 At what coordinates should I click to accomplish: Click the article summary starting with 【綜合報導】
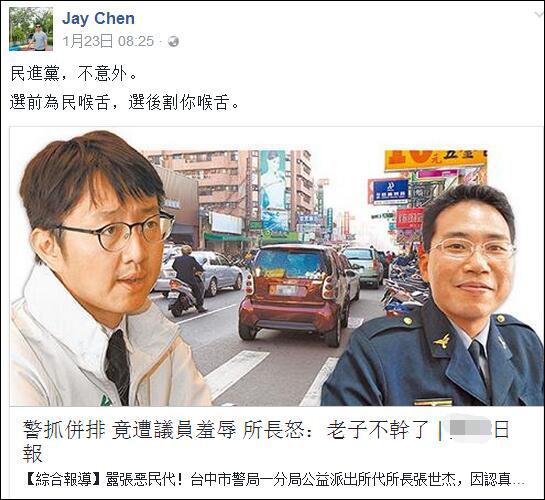[275, 479]
